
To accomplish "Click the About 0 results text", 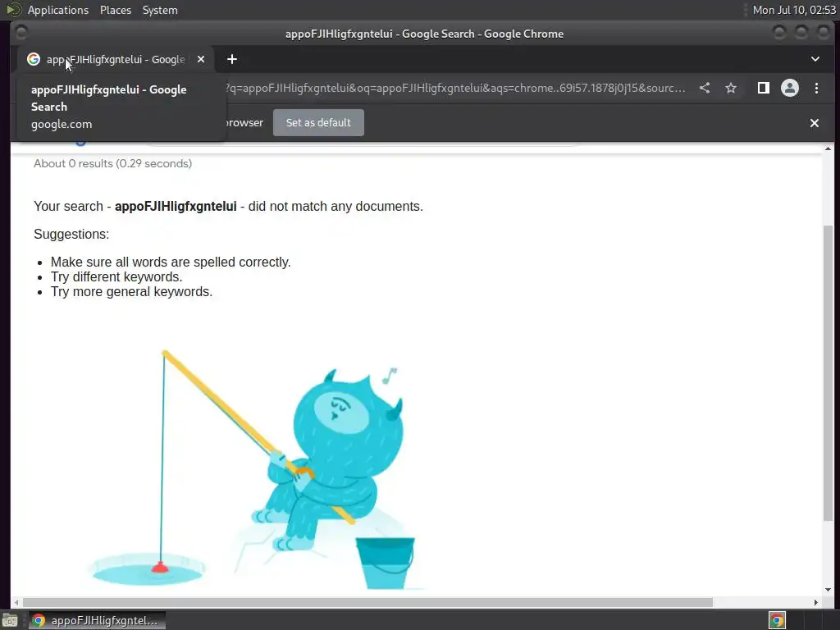I will coord(112,163).
